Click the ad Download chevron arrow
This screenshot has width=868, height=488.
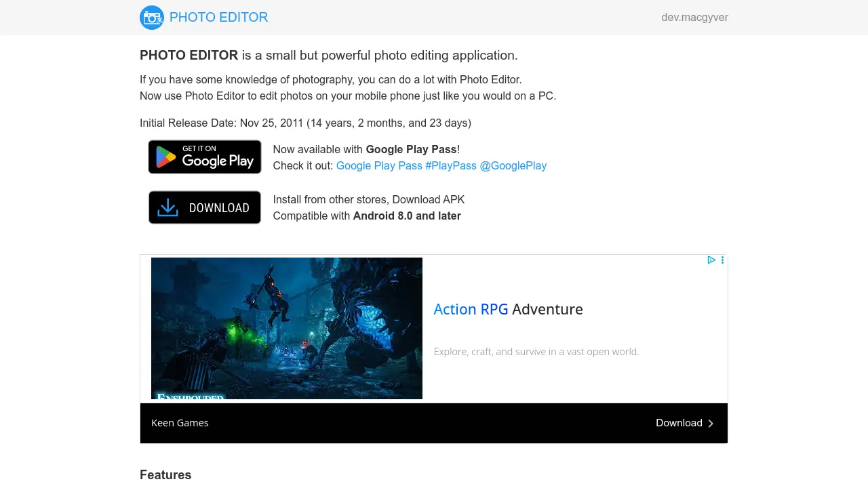711,424
